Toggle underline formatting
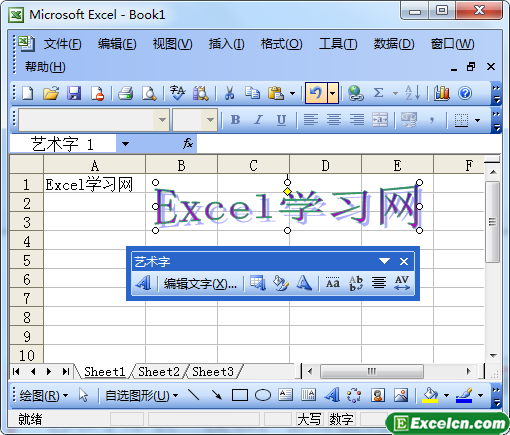 click(x=282, y=120)
